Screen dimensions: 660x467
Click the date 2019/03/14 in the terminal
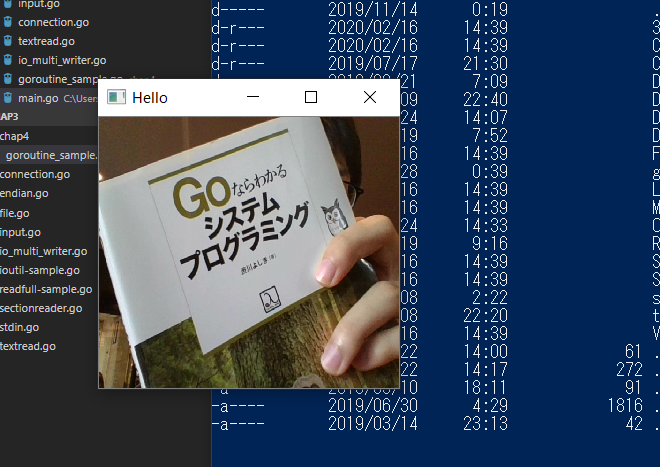373,424
